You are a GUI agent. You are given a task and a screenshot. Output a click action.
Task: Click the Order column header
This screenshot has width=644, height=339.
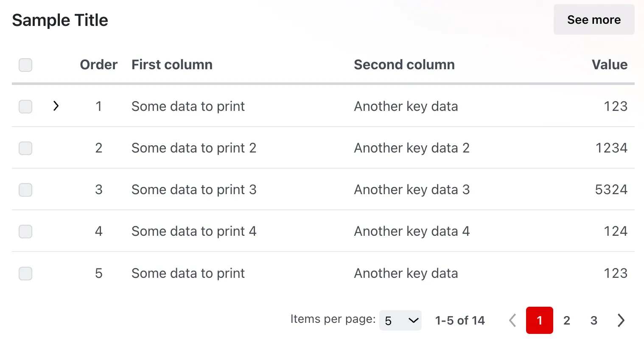98,65
